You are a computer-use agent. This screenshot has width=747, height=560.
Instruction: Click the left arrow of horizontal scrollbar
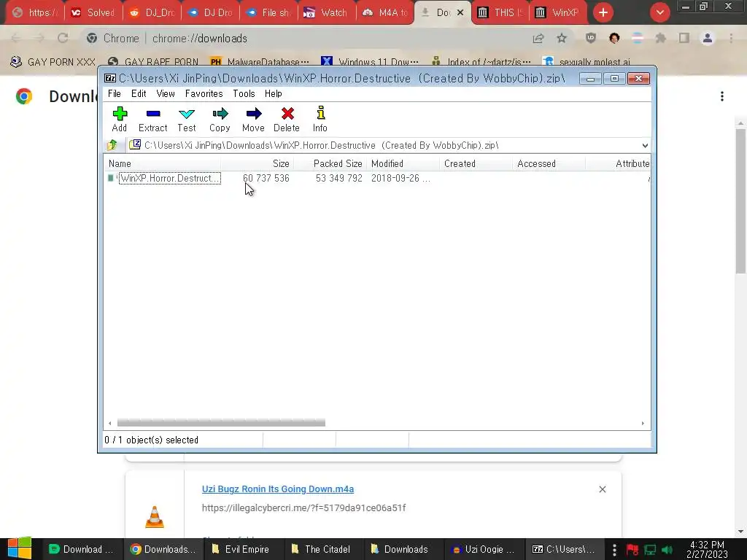click(110, 423)
